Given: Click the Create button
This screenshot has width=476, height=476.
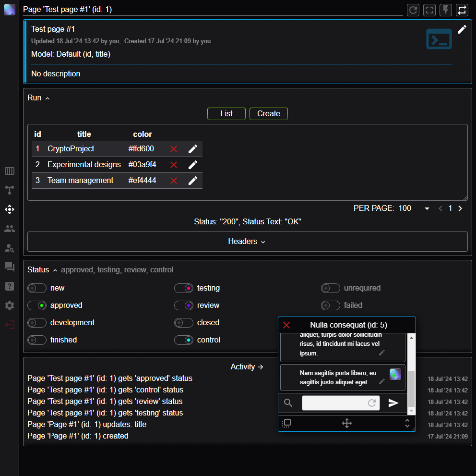Looking at the screenshot, I should [x=268, y=114].
